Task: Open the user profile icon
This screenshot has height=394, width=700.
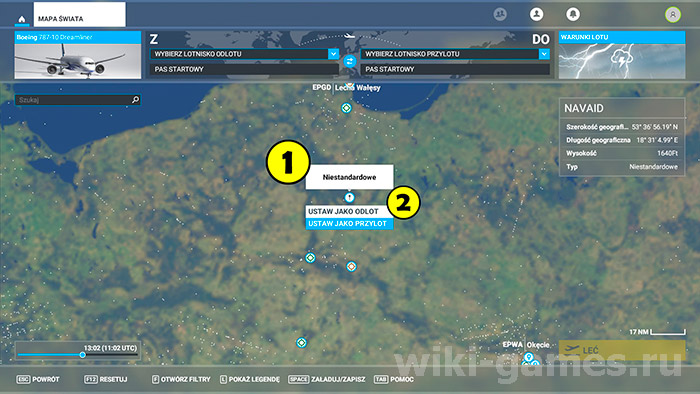Action: (x=537, y=14)
